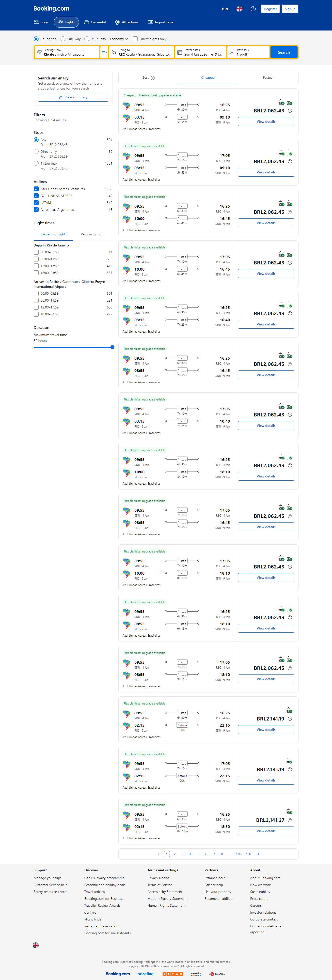This screenshot has height=980, width=332.
Task: Open the Returning flight times tab
Action: (93, 234)
